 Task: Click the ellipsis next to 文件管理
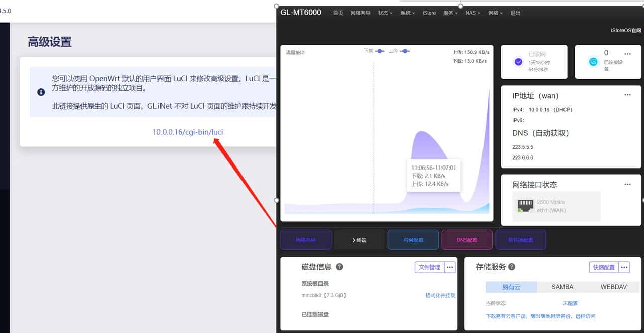(449, 267)
